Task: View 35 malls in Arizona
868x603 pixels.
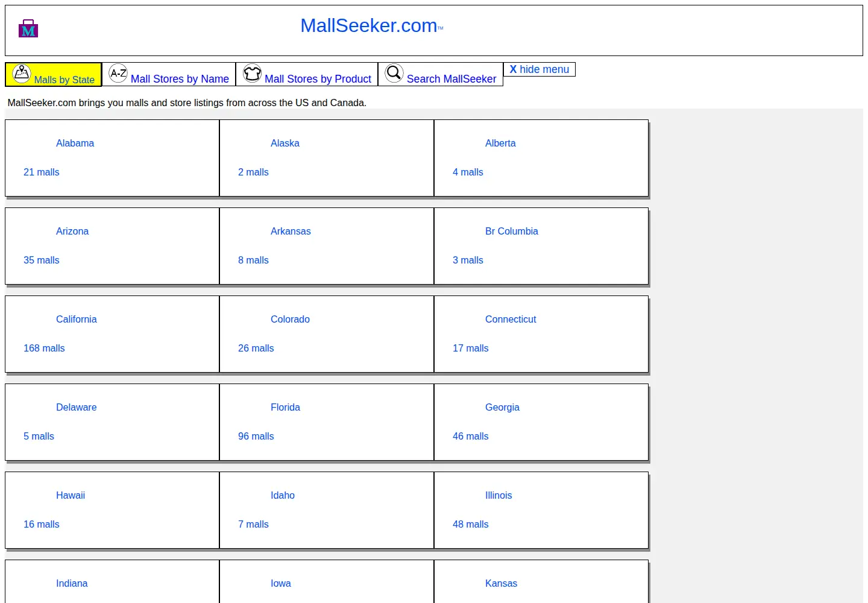Action: click(42, 260)
